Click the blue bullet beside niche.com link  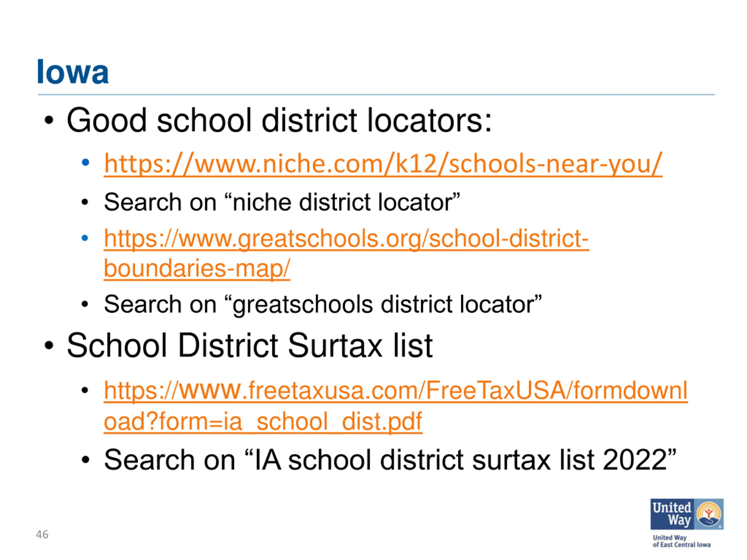[85, 163]
